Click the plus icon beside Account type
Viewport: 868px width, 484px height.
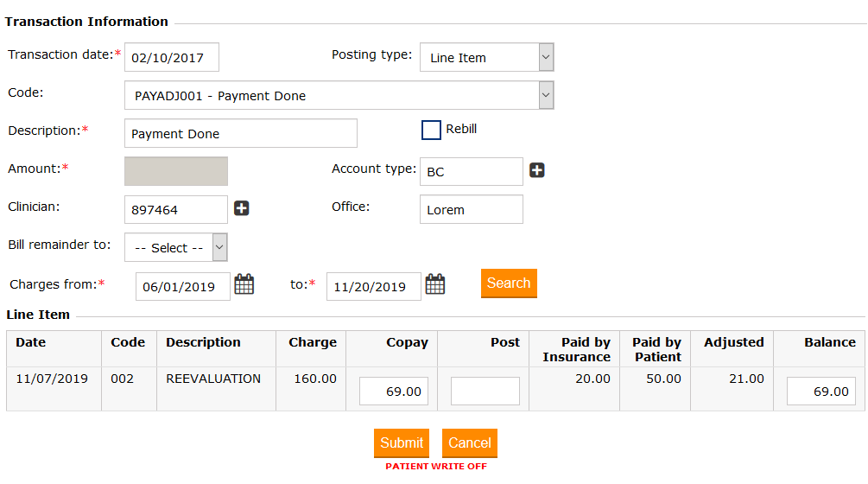[536, 171]
